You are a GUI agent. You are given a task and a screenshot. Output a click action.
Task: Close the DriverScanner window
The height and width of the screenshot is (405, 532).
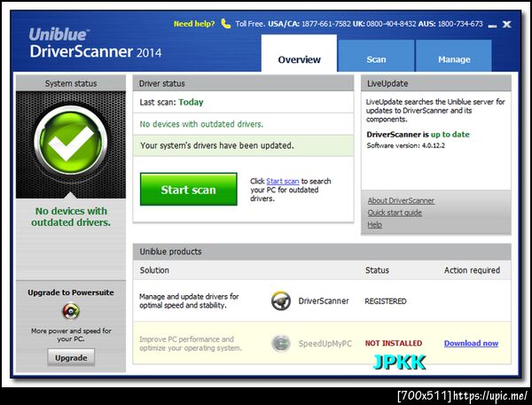pos(506,24)
